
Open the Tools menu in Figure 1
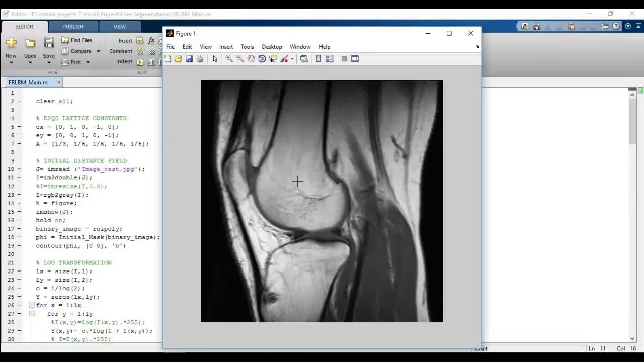click(x=247, y=47)
